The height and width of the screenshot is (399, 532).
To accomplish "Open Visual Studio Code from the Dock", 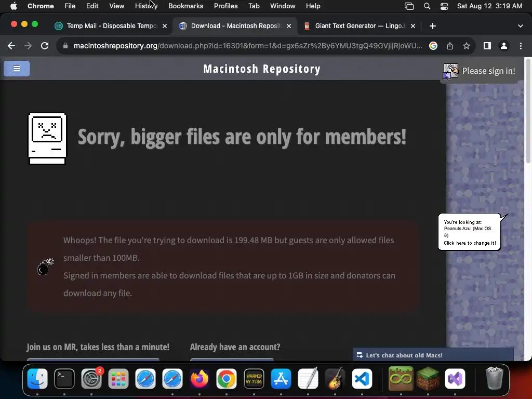I will point(362,379).
